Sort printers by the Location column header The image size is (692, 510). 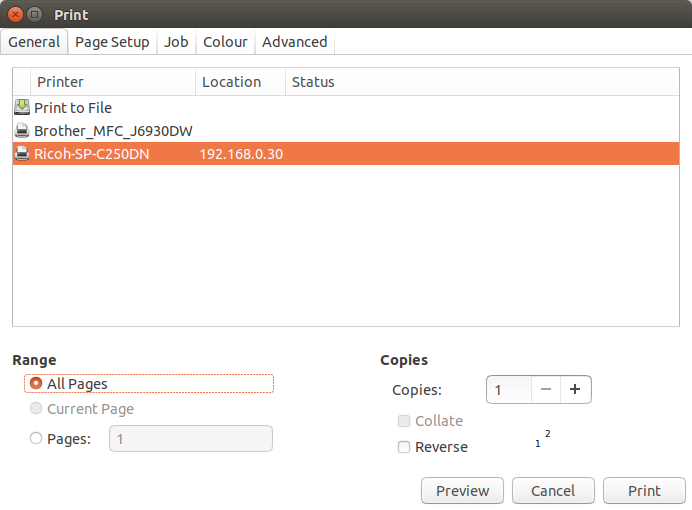click(x=231, y=82)
